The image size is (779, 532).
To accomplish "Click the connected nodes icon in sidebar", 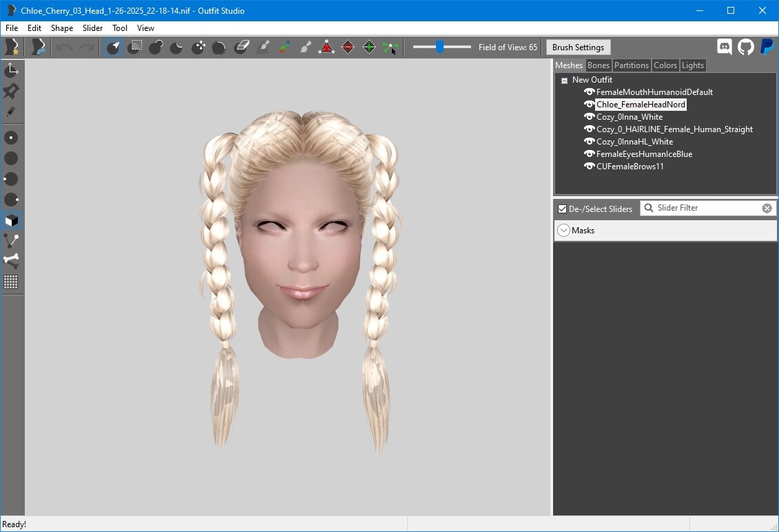I will click(x=11, y=241).
